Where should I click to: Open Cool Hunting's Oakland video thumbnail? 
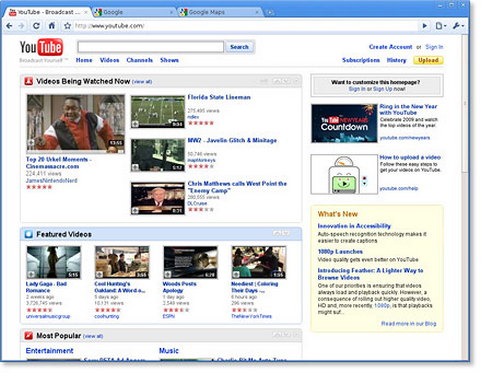tap(122, 262)
